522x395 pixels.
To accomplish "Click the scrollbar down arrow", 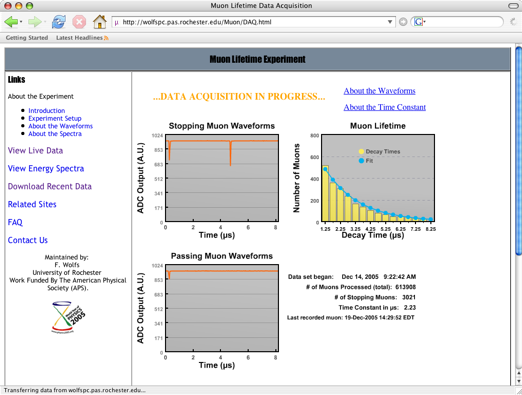I will (x=518, y=381).
